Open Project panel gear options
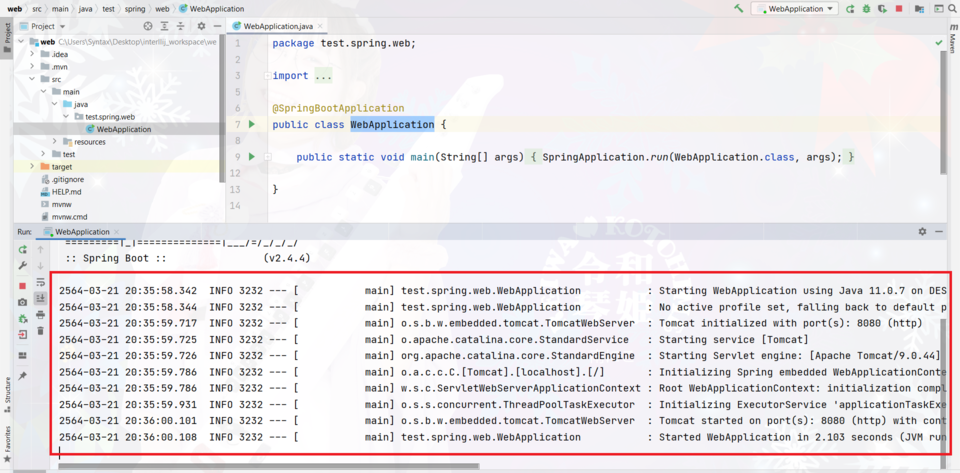 [201, 26]
